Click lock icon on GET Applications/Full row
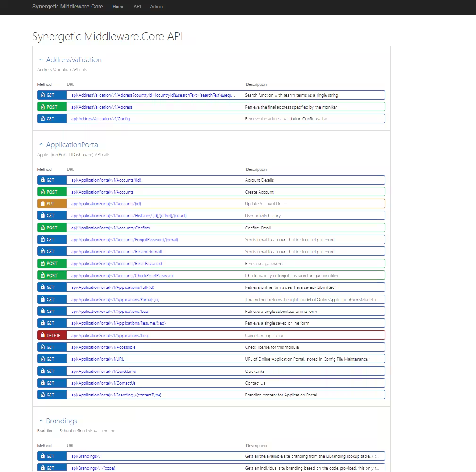This screenshot has width=476, height=472. [42, 287]
